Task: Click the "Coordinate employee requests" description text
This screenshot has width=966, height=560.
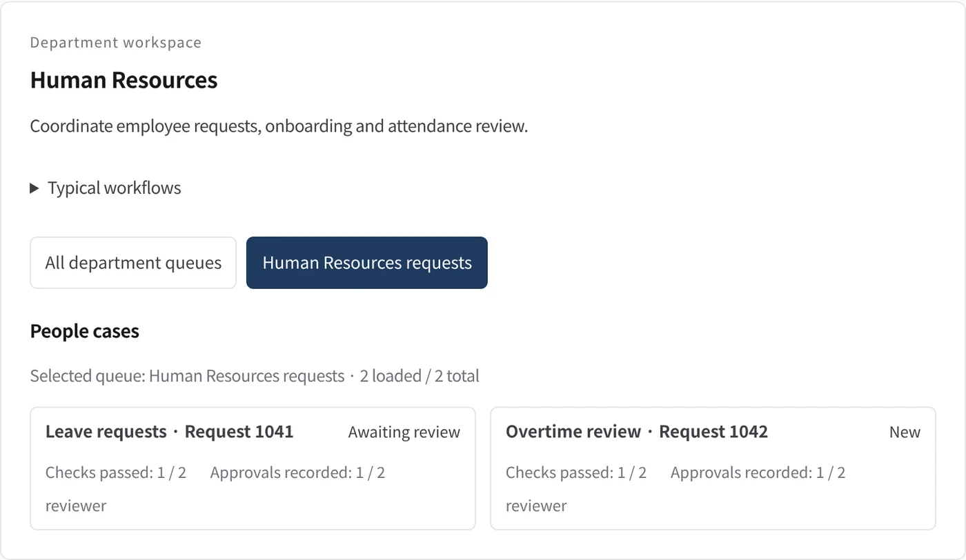Action: (x=279, y=127)
